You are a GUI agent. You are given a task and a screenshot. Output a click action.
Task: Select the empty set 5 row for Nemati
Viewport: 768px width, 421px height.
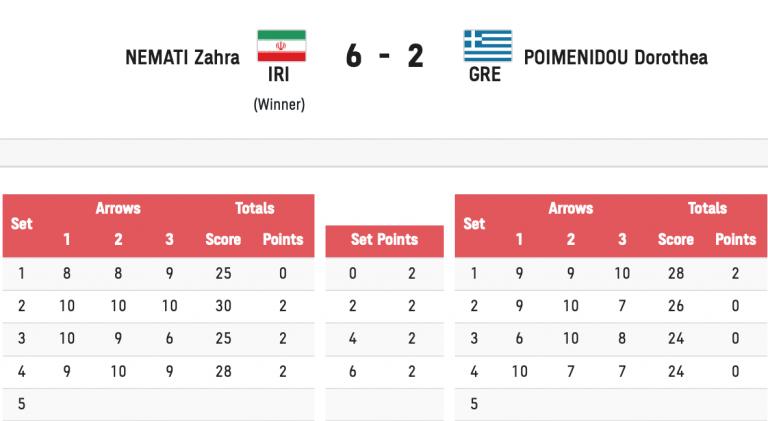(158, 405)
